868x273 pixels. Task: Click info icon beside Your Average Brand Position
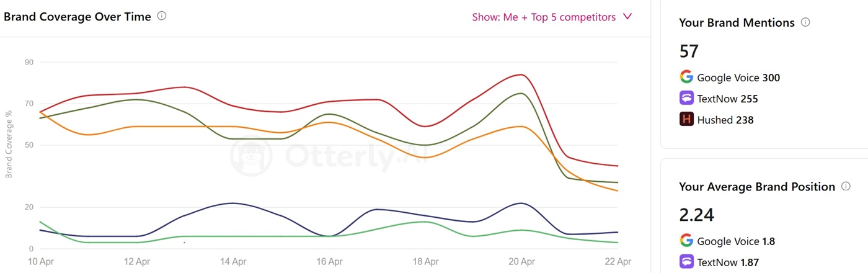tap(846, 187)
